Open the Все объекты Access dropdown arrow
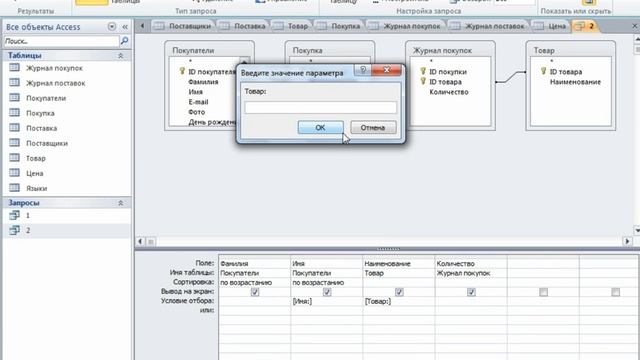 [112, 27]
